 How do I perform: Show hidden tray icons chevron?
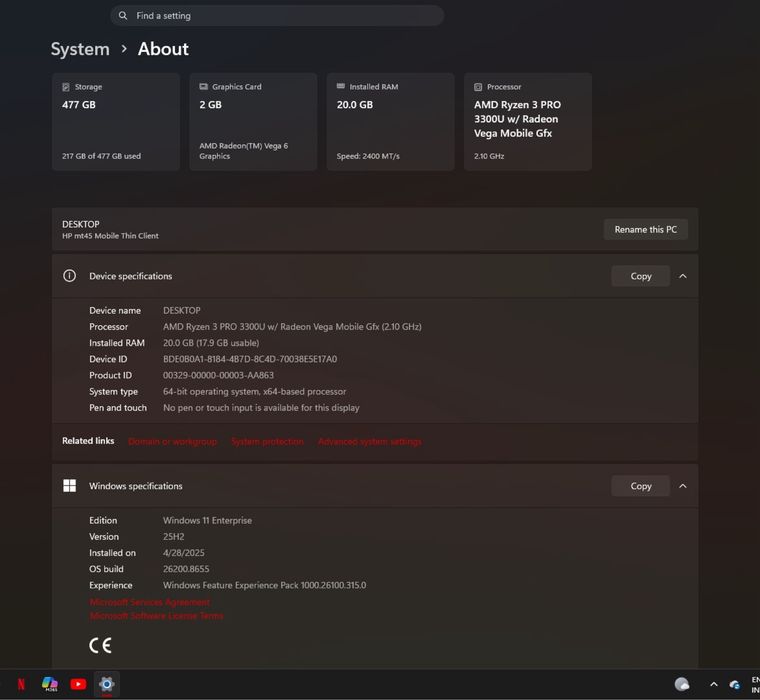[713, 684]
